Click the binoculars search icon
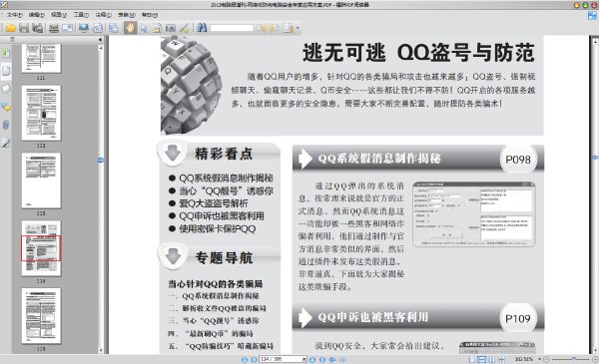The height and width of the screenshot is (364, 599). pos(202,28)
